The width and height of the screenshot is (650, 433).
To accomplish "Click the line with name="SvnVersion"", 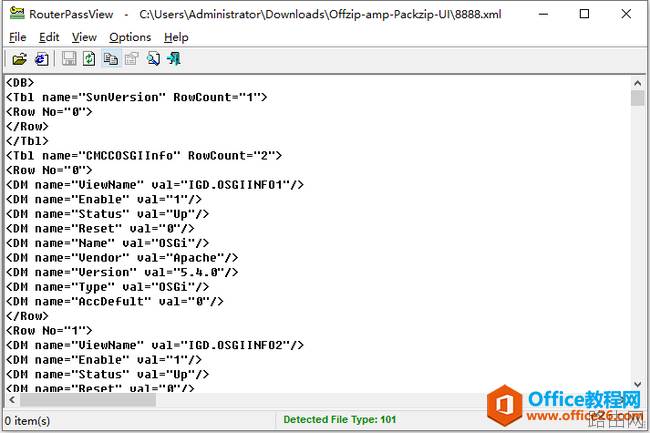I will click(136, 97).
